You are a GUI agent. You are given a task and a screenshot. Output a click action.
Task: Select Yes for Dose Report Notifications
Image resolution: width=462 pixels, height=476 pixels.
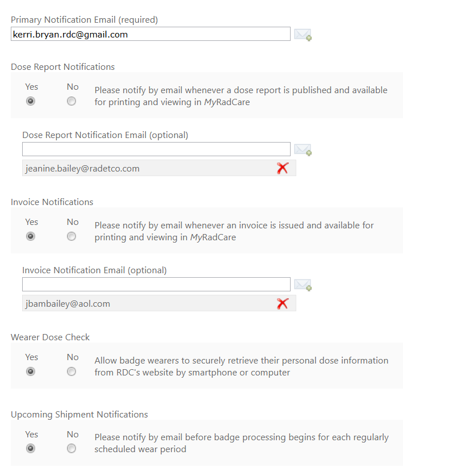[30, 101]
